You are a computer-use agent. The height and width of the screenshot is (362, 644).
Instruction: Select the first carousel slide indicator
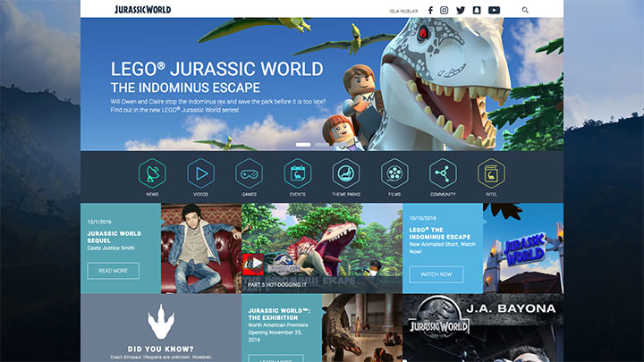[303, 144]
